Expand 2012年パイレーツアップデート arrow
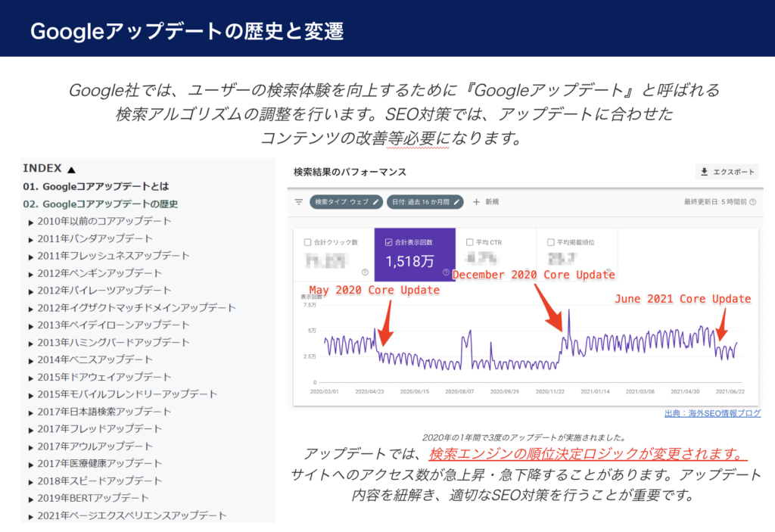 (30, 291)
